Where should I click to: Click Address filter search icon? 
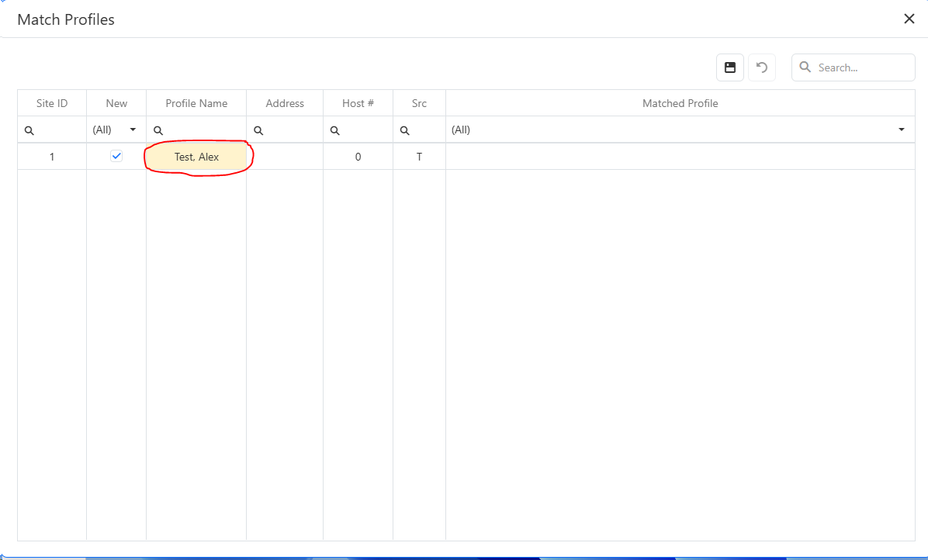point(258,130)
